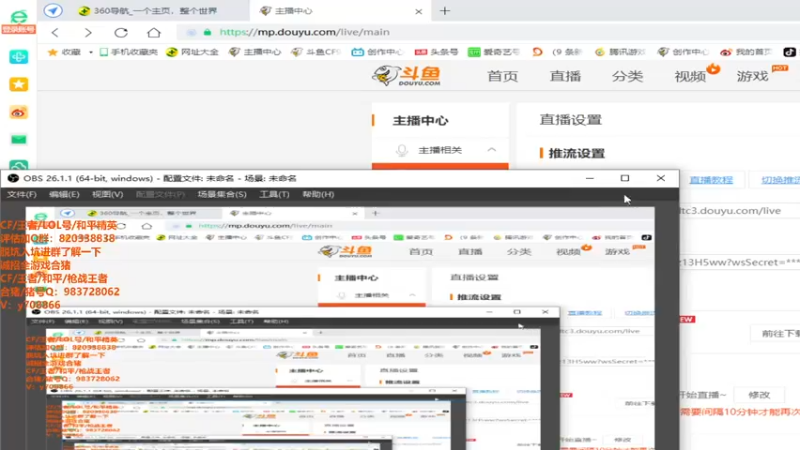Viewport: 800px width, 450px height.
Task: Open the 爱奇艺号 bookmark
Action: 494,52
